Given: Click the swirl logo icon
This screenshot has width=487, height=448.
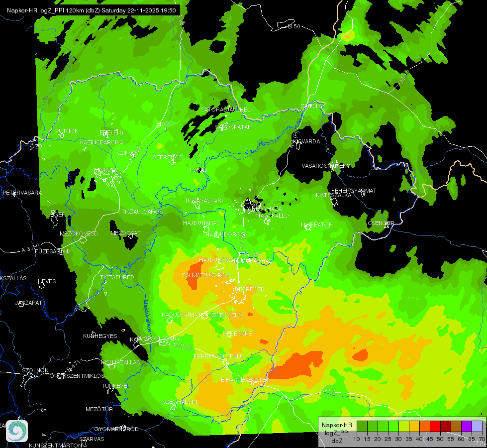Looking at the screenshot, I should tap(17, 431).
